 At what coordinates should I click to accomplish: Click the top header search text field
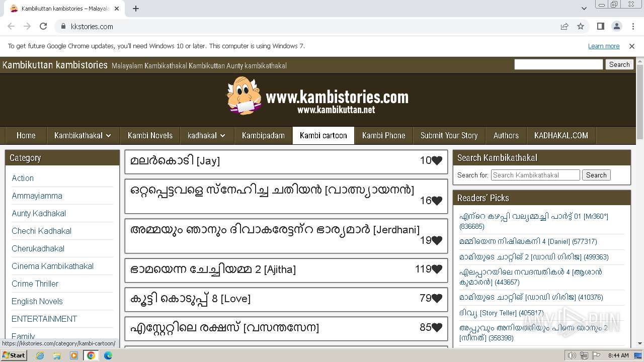coord(558,64)
